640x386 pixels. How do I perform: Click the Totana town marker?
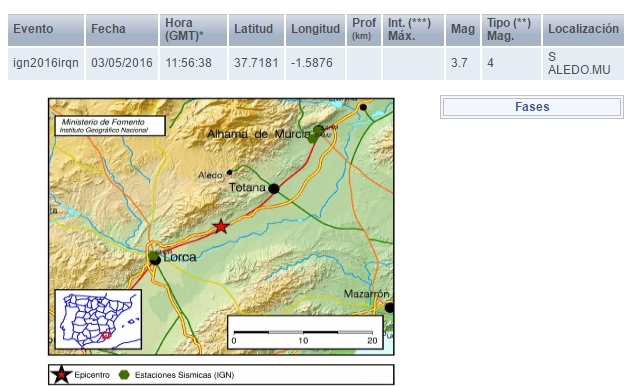[274, 189]
